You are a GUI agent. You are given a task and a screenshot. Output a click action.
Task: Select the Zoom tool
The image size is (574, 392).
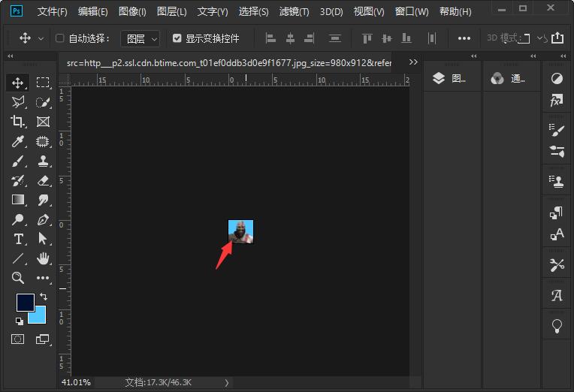(17, 278)
